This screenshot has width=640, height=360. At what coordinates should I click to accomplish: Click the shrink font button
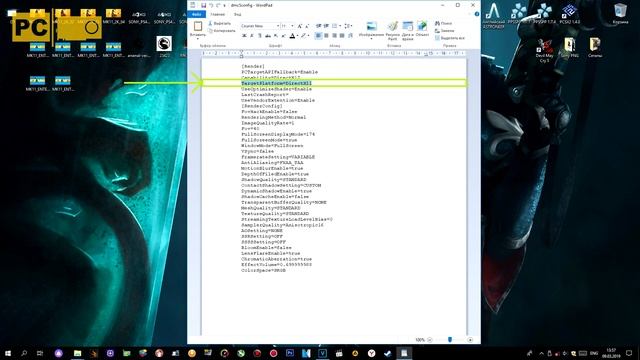307,26
